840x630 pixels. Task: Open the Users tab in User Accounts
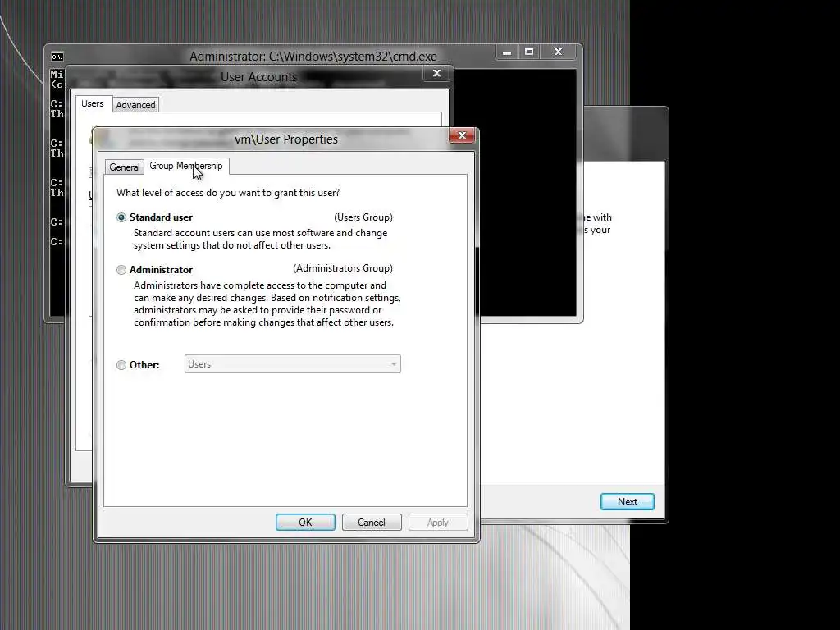(x=93, y=103)
